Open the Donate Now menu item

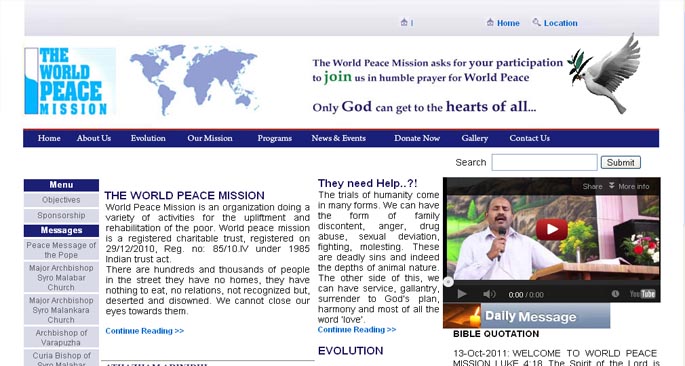(417, 138)
